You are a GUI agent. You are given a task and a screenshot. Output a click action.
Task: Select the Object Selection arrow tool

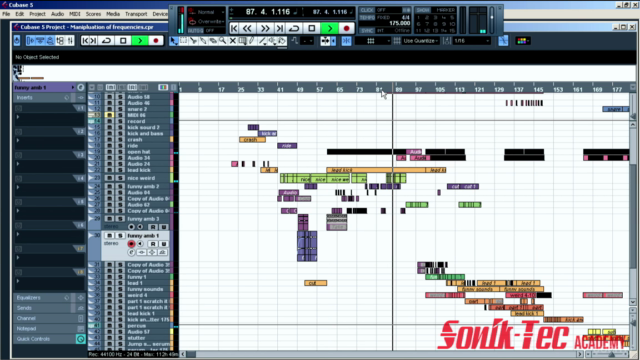point(174,41)
